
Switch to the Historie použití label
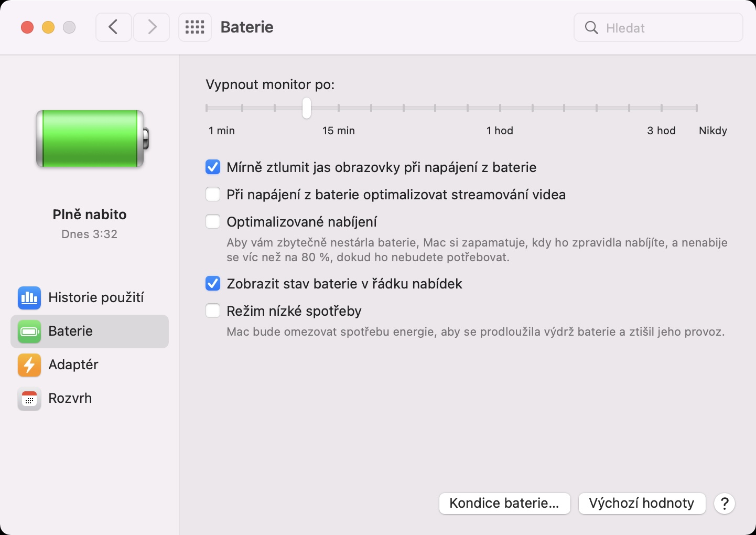point(96,297)
